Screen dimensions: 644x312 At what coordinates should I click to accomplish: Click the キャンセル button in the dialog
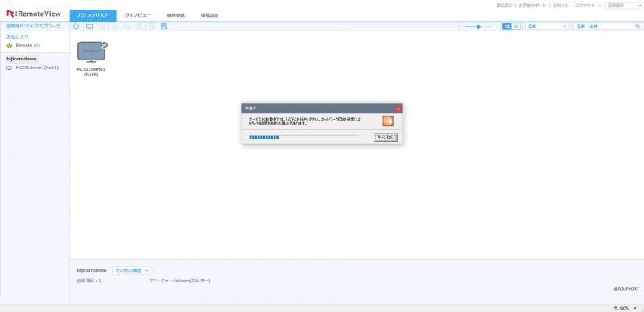pyautogui.click(x=386, y=138)
